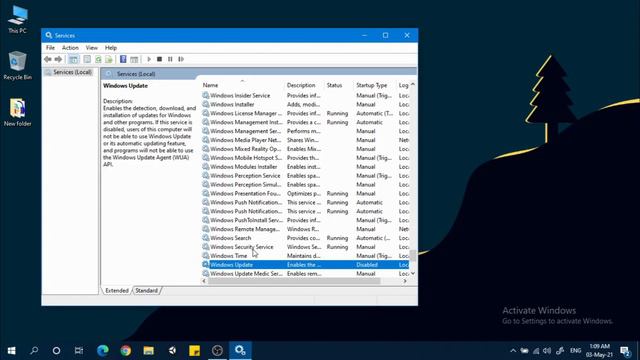Open Cortana circle on taskbar
Screen dimensions: 640x360
coord(56,351)
